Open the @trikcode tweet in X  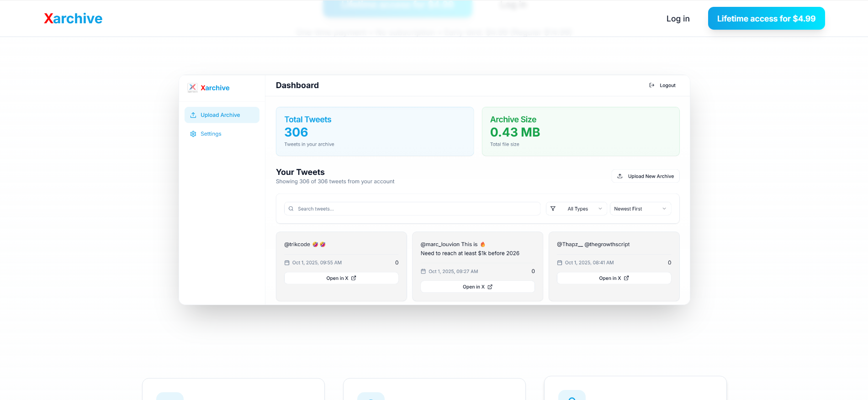point(341,278)
